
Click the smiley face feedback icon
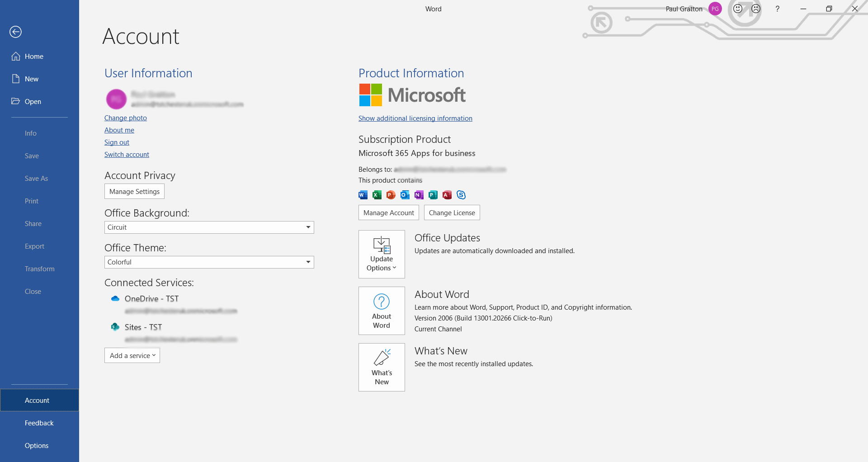click(x=738, y=9)
